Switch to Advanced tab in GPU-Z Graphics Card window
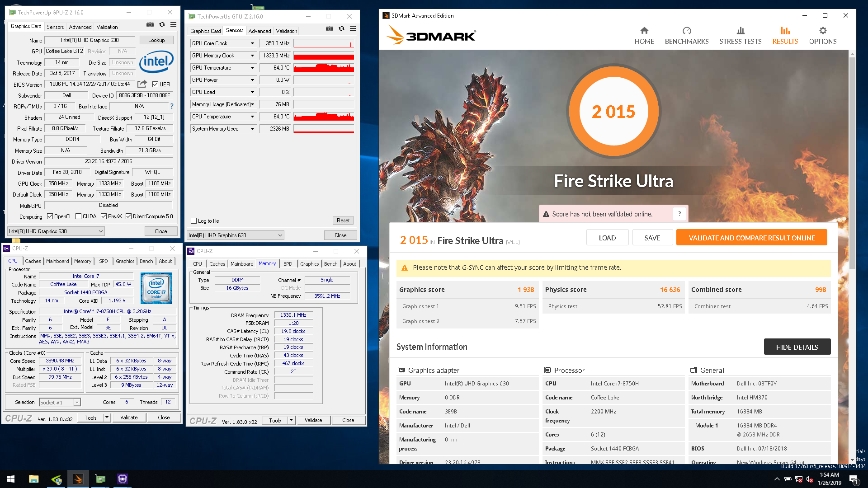 [x=80, y=27]
